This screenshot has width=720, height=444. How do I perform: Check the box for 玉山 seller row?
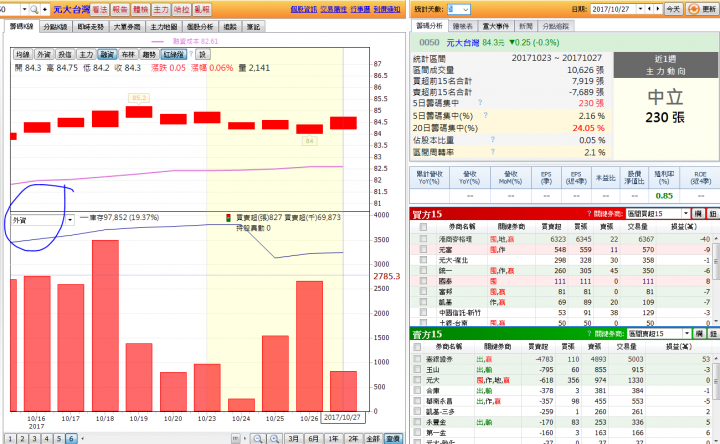coord(417,369)
